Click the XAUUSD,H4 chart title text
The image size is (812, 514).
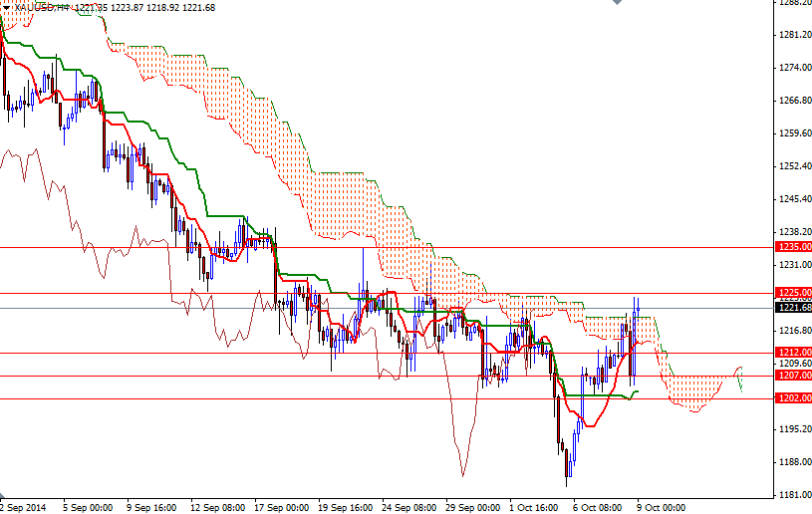click(40, 7)
